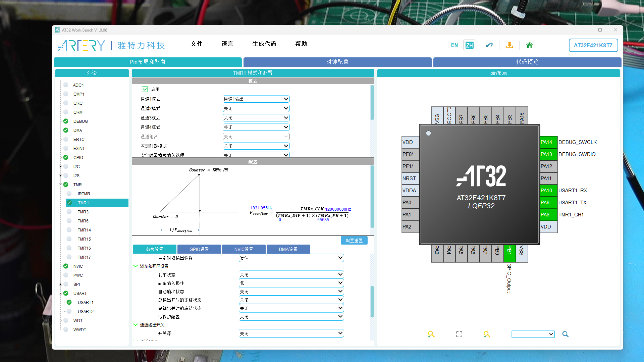Click the parameter list vertical scrollbar
Screen dimensions: 644x362
[372, 302]
